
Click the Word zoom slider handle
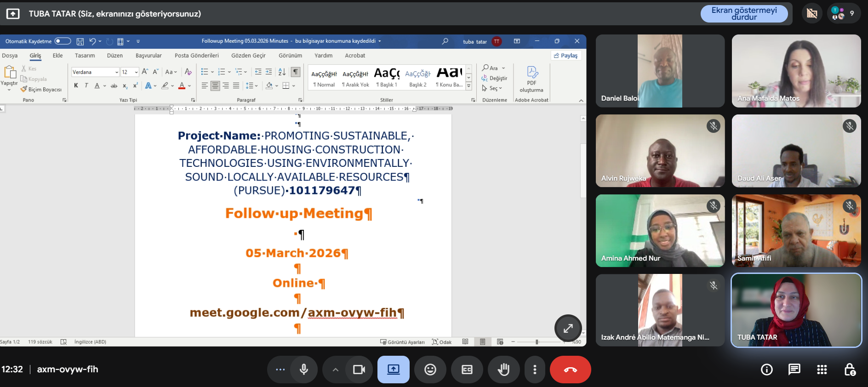[537, 342]
